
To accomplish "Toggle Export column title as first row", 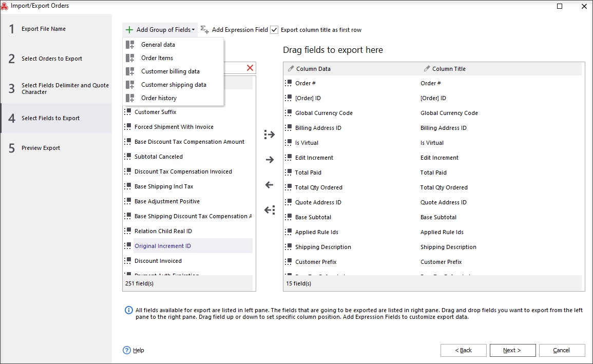I will 274,30.
